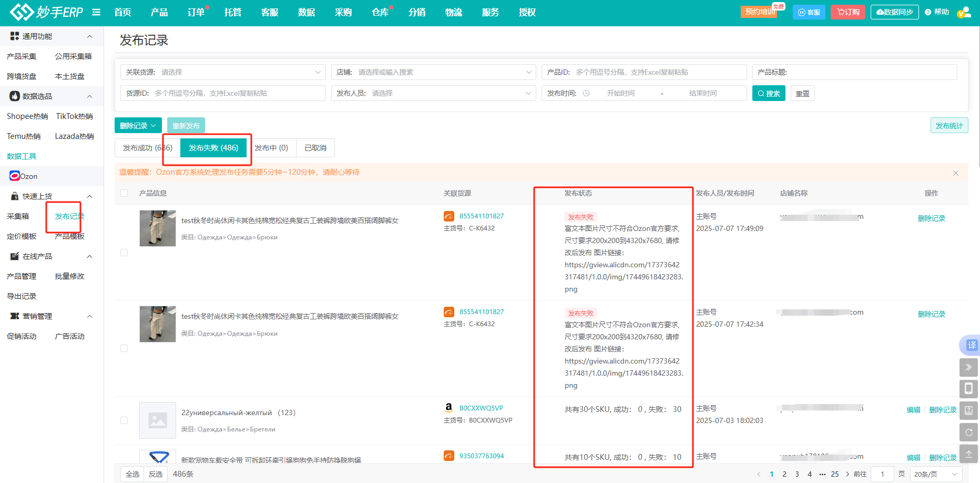Open the 关联货源 dropdown filter
This screenshot has width=980, height=483.
click(x=223, y=72)
